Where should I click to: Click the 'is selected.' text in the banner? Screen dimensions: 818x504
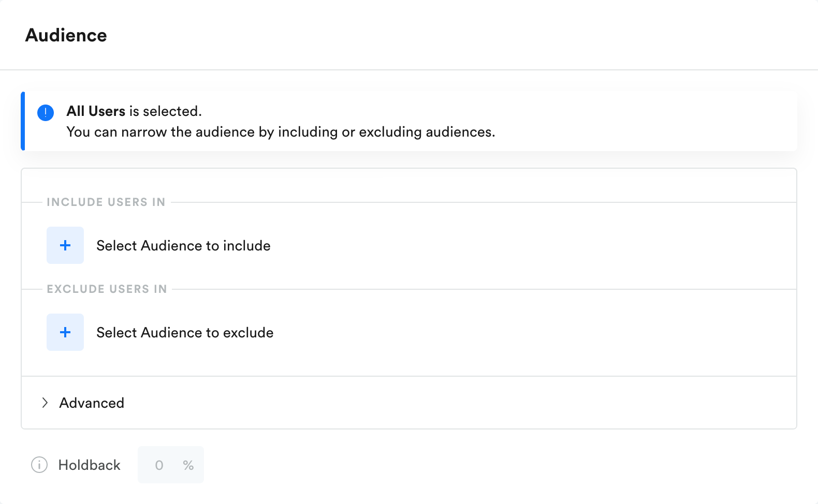[x=166, y=111]
